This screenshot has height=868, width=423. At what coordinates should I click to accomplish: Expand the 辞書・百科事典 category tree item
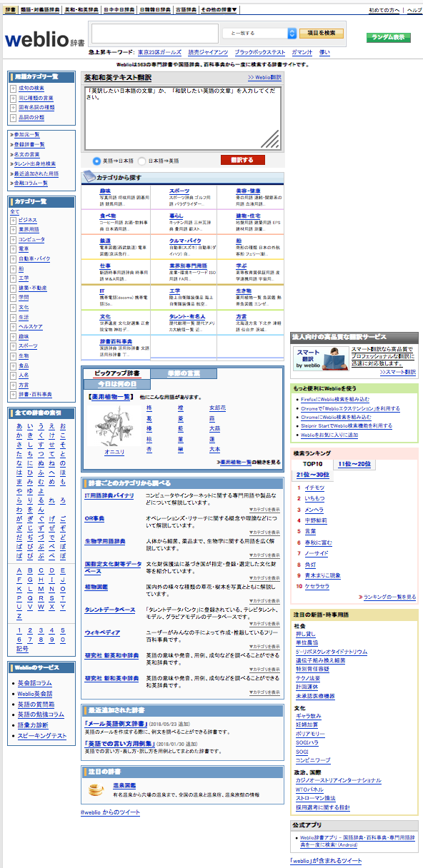(13, 394)
